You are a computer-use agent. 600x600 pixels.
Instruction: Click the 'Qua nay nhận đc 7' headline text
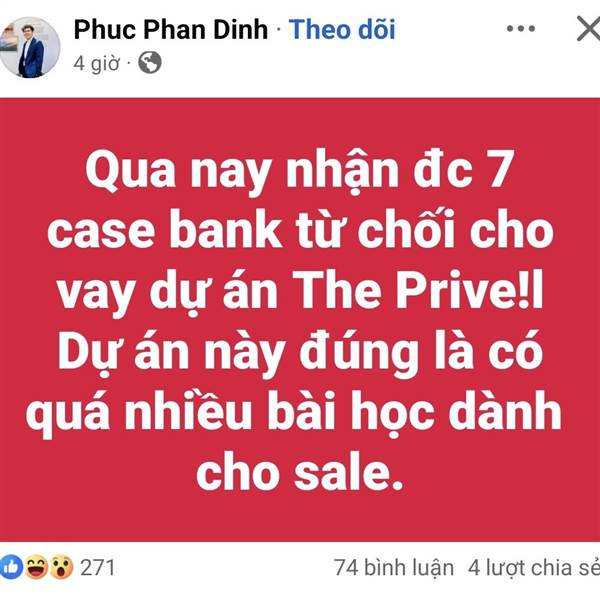pyautogui.click(x=299, y=171)
